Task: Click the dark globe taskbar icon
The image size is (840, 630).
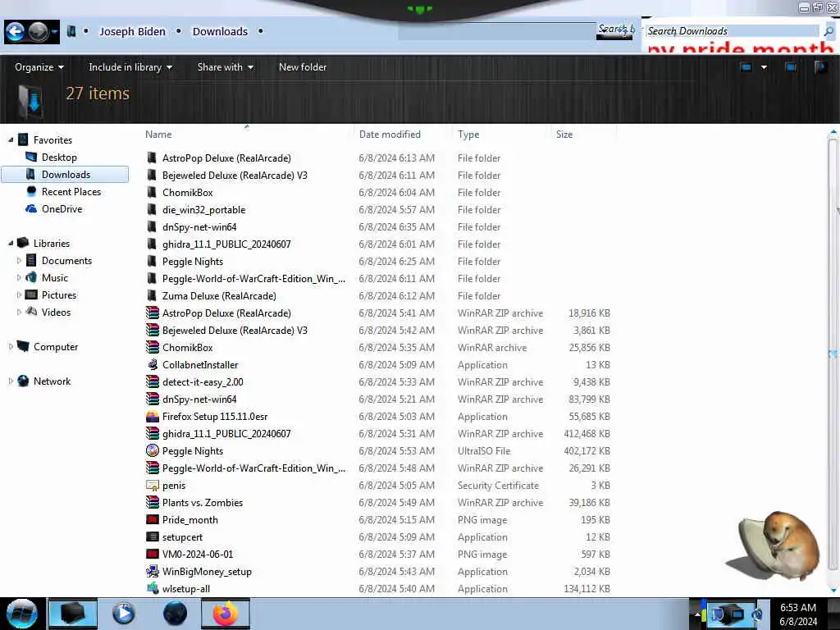Action: pyautogui.click(x=175, y=614)
